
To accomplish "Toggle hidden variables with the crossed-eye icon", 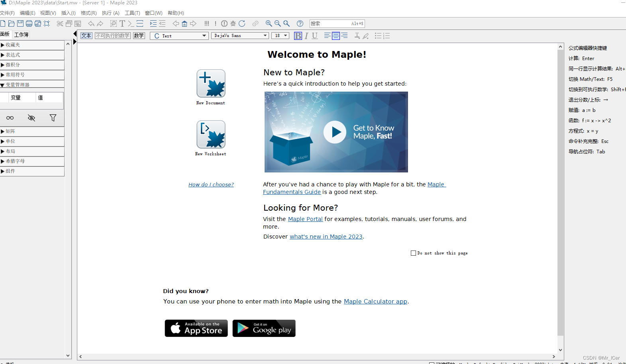I will click(x=31, y=118).
